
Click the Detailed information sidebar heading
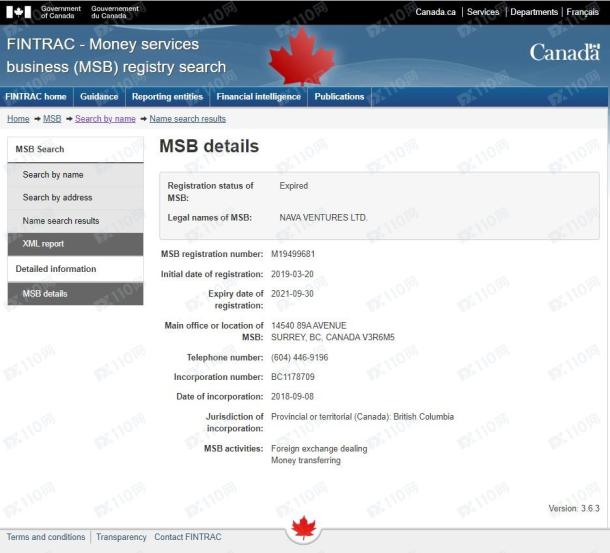[x=75, y=269]
